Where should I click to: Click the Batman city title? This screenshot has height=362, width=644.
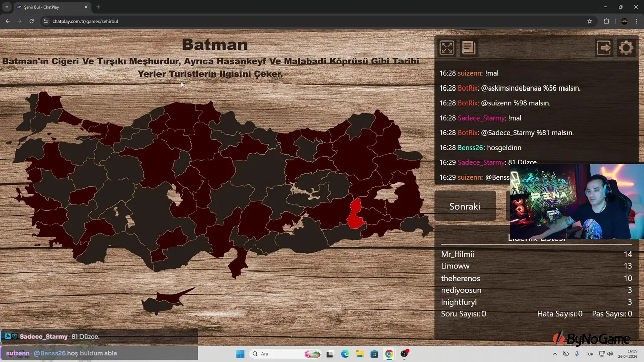click(x=214, y=44)
